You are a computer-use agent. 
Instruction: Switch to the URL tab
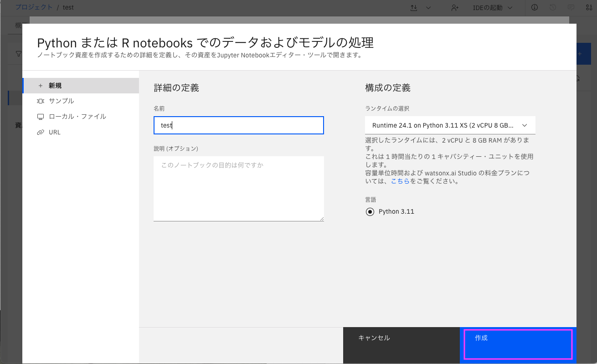coord(81,132)
